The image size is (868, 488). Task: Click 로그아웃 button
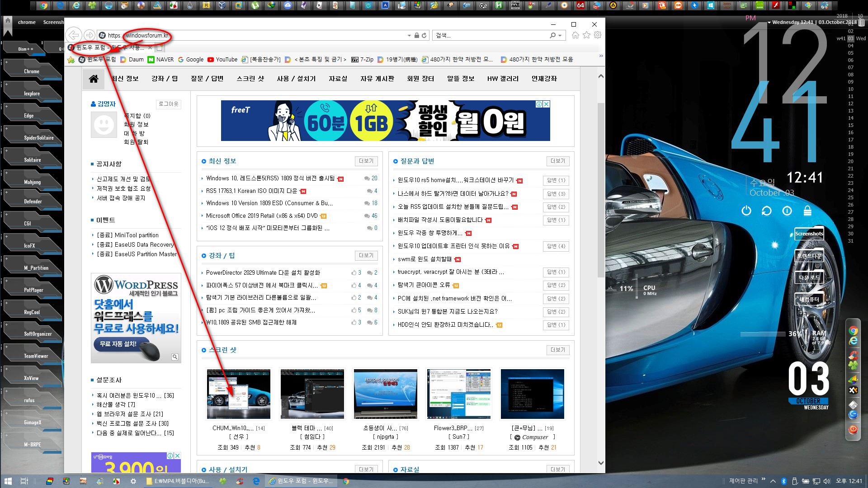pos(169,104)
